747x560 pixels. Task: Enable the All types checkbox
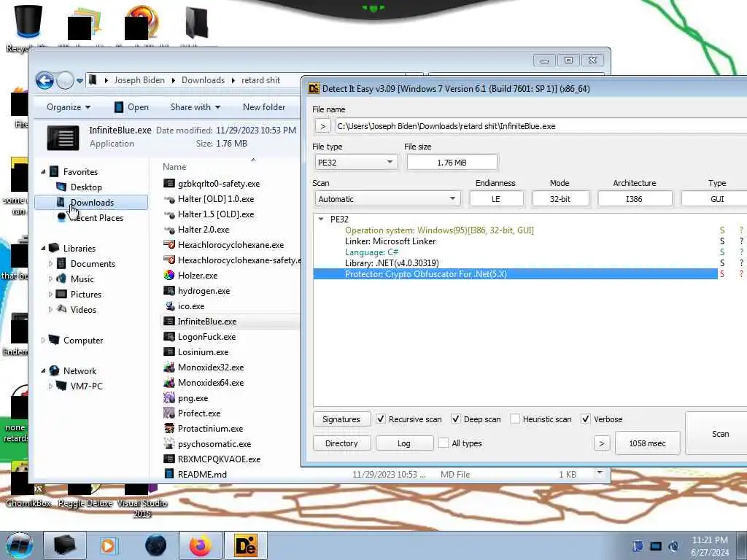point(443,443)
